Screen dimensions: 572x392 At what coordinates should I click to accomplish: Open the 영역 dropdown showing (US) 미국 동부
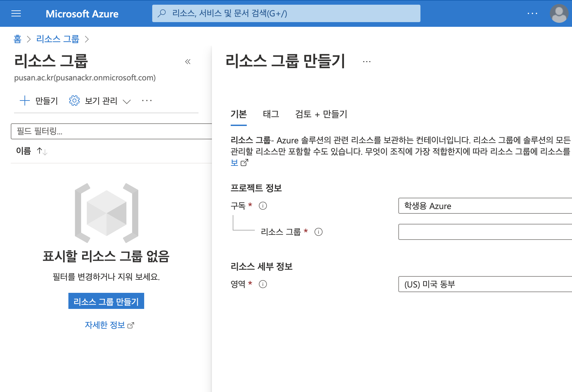(x=485, y=284)
